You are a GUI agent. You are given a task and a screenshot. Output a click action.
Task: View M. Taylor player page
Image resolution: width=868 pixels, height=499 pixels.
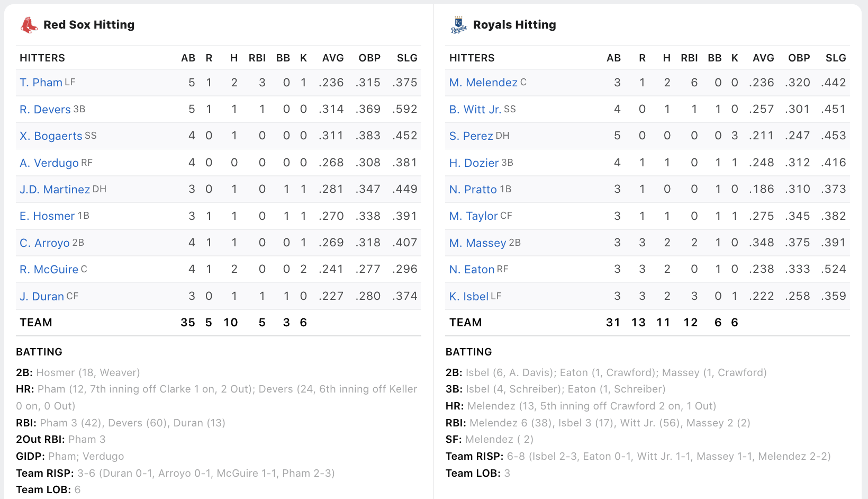click(x=473, y=216)
